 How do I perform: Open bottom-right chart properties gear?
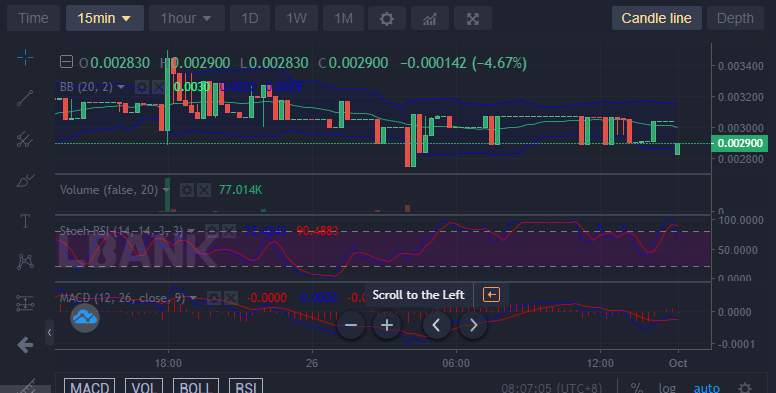[745, 388]
